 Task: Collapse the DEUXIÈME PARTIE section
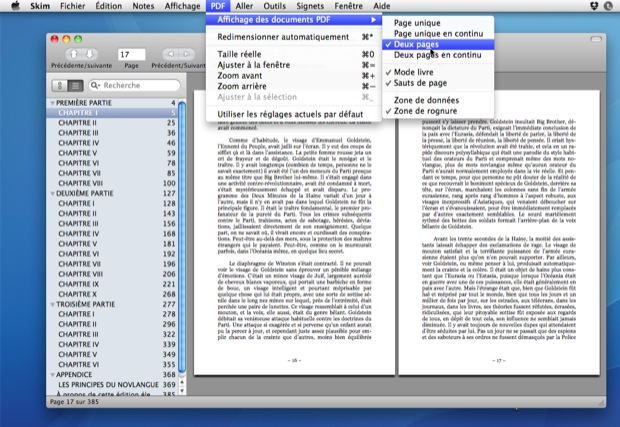pyautogui.click(x=53, y=193)
